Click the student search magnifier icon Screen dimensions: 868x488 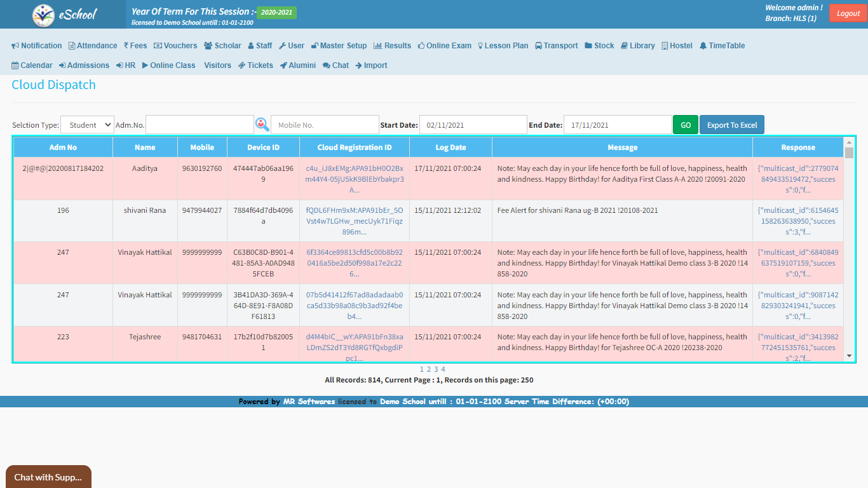point(262,125)
